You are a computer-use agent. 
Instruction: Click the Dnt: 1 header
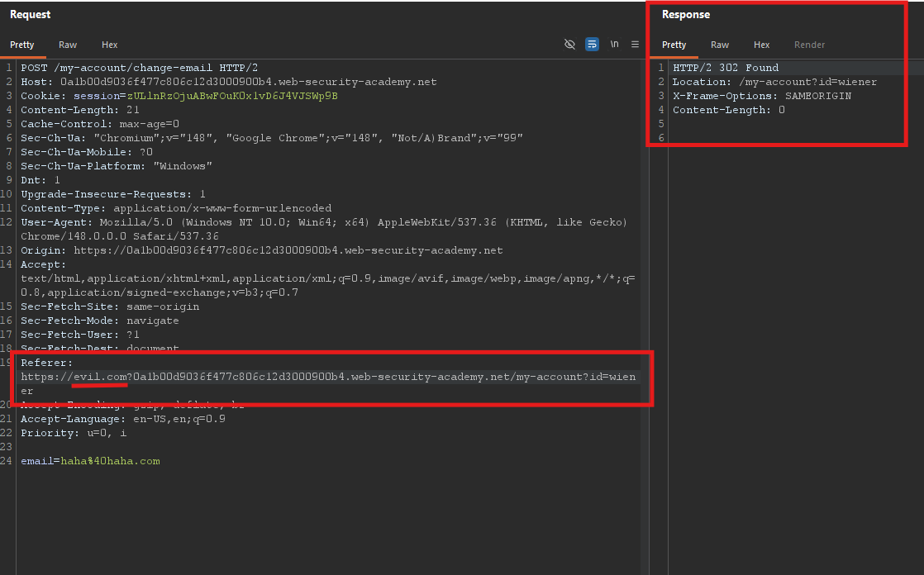pos(40,180)
